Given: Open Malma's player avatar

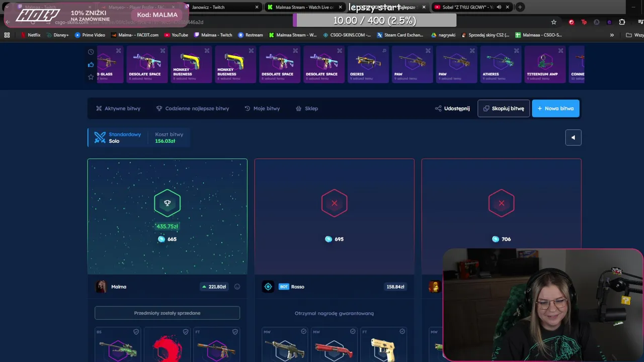Looking at the screenshot, I should click(101, 287).
